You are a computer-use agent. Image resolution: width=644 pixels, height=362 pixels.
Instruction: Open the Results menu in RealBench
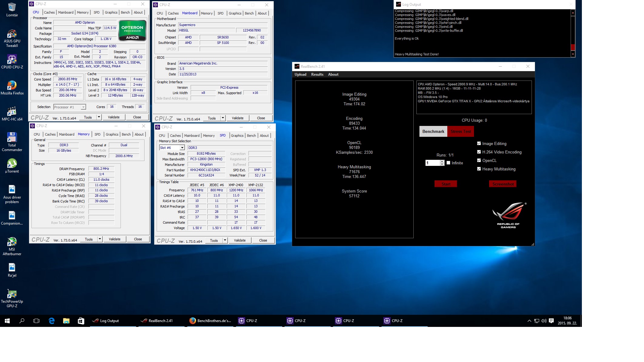point(317,74)
